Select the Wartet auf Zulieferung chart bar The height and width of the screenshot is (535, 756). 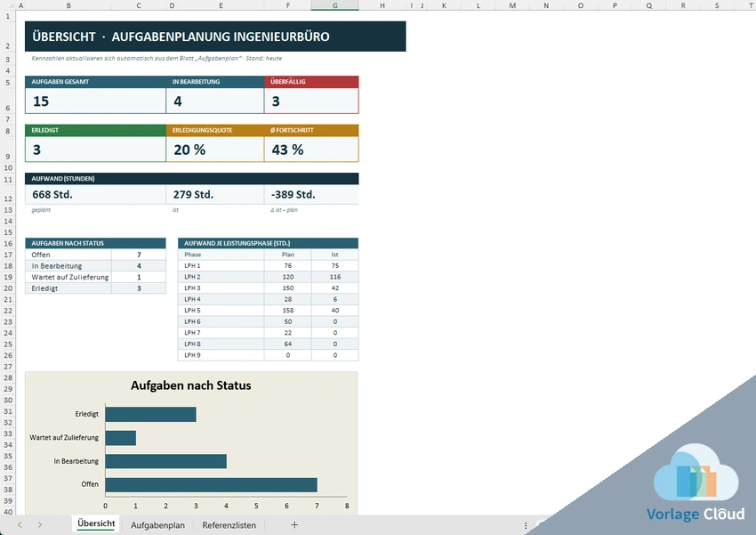pyautogui.click(x=121, y=438)
